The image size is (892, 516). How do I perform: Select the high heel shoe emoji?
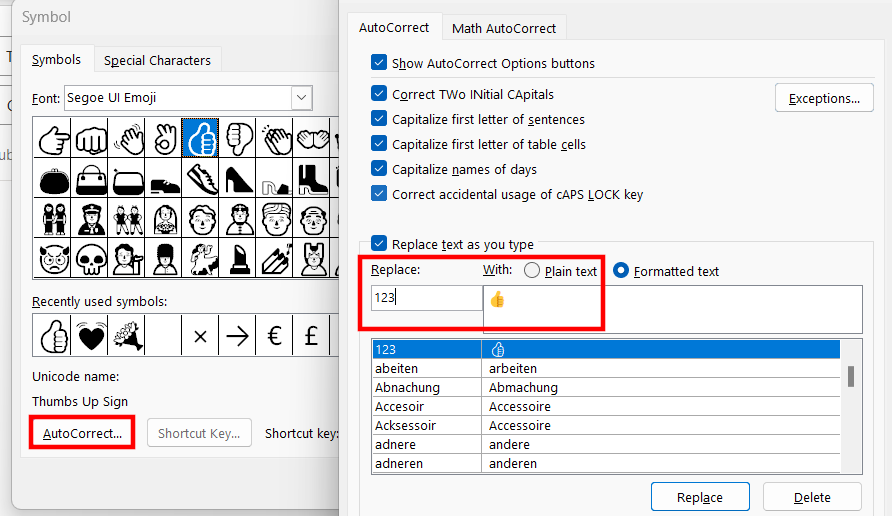tap(238, 178)
